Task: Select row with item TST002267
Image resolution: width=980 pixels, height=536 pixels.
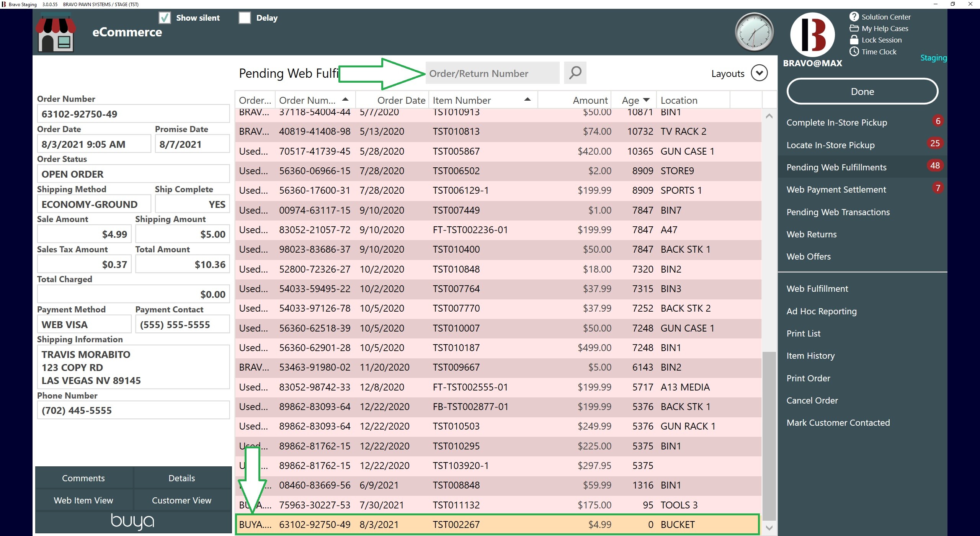Action: pos(498,525)
